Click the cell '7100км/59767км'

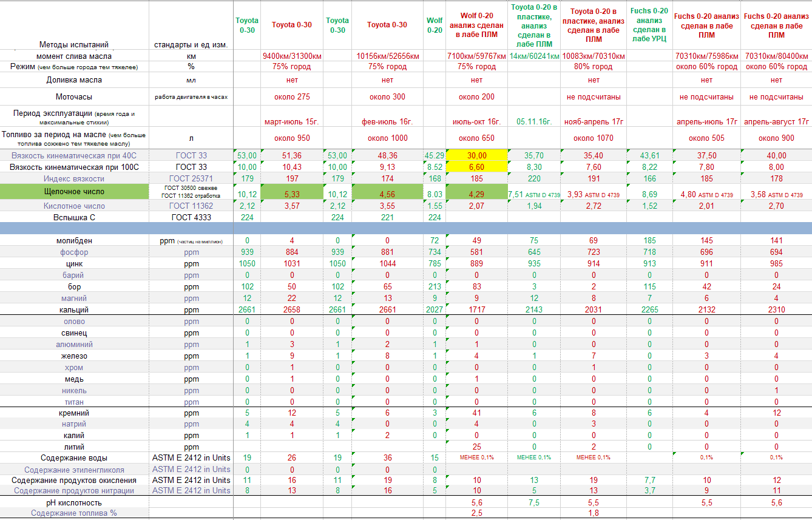pos(476,56)
